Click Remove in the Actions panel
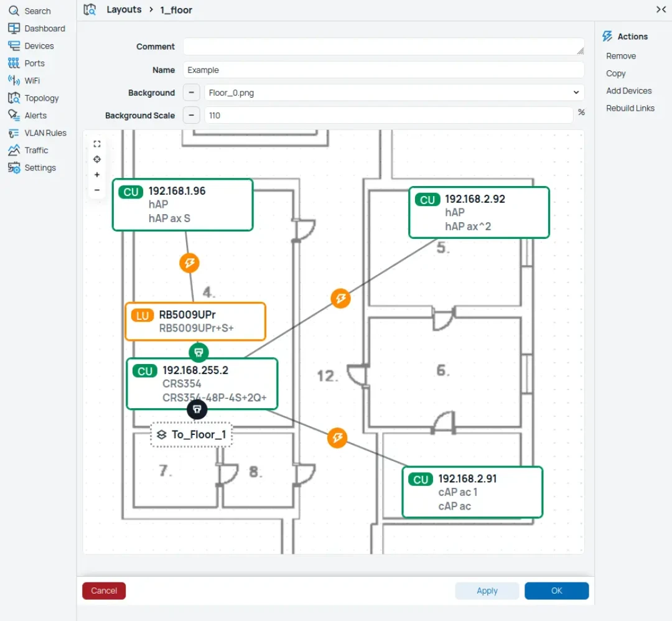The width and height of the screenshot is (672, 621). 620,56
